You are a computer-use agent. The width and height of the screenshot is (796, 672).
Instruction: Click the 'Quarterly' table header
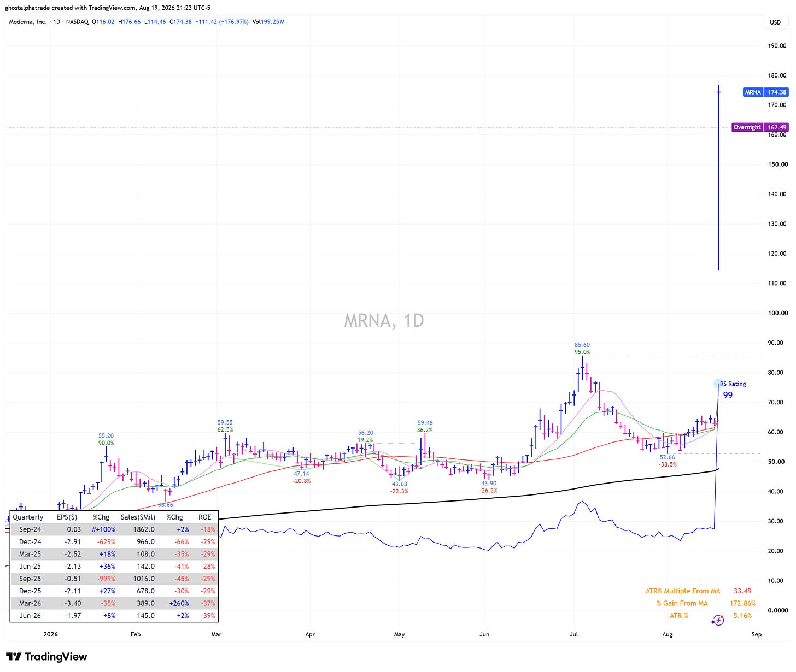coord(28,517)
